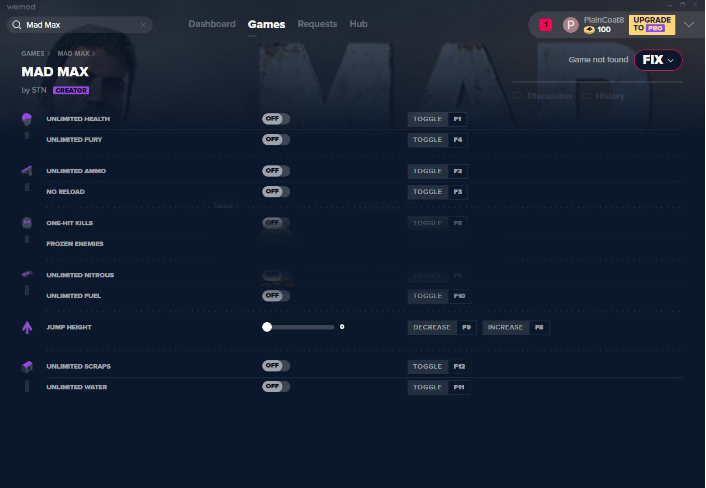Toggle Unlimited Ammo switch
This screenshot has width=706, height=488.
pyautogui.click(x=276, y=171)
